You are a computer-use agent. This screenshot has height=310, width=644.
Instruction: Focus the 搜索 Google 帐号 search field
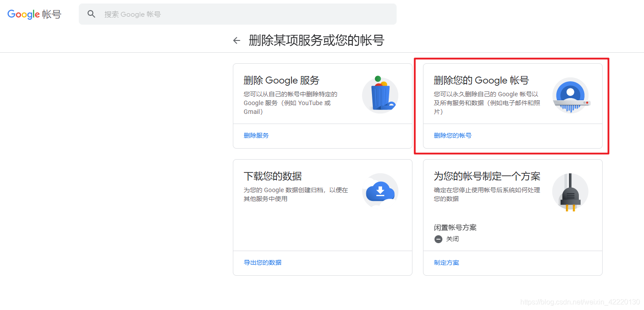[x=238, y=14]
